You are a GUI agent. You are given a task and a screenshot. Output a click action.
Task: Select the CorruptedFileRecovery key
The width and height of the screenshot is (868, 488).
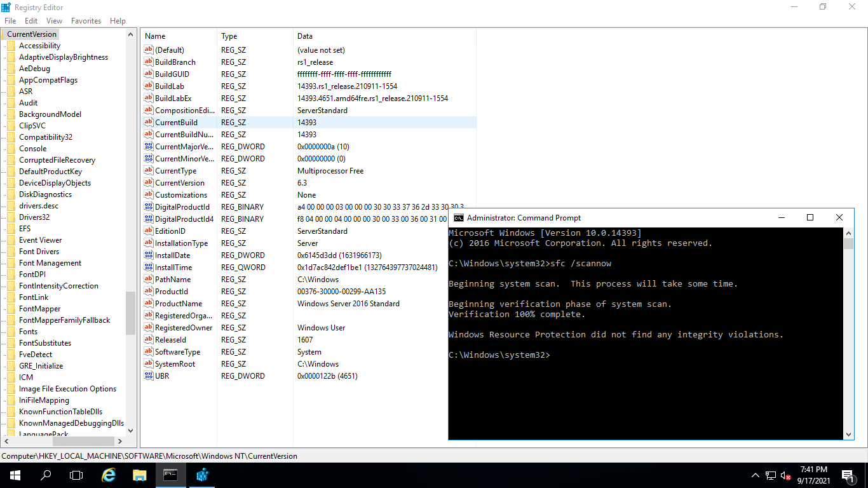pos(57,160)
